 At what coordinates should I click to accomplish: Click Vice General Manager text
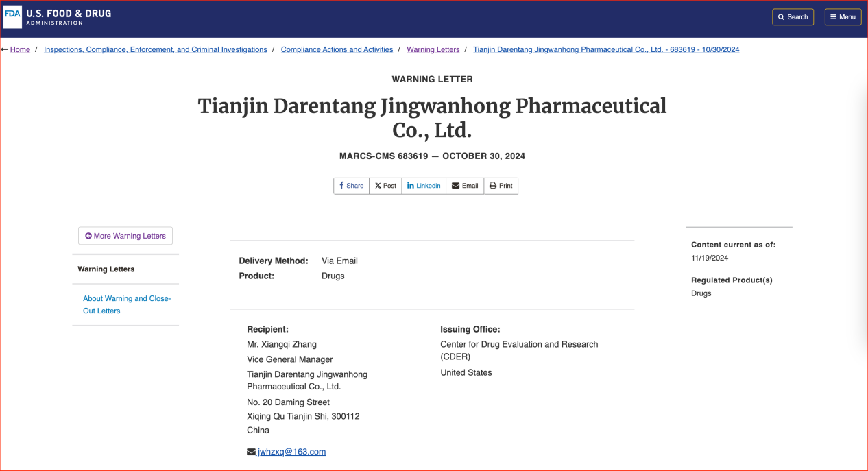point(290,359)
